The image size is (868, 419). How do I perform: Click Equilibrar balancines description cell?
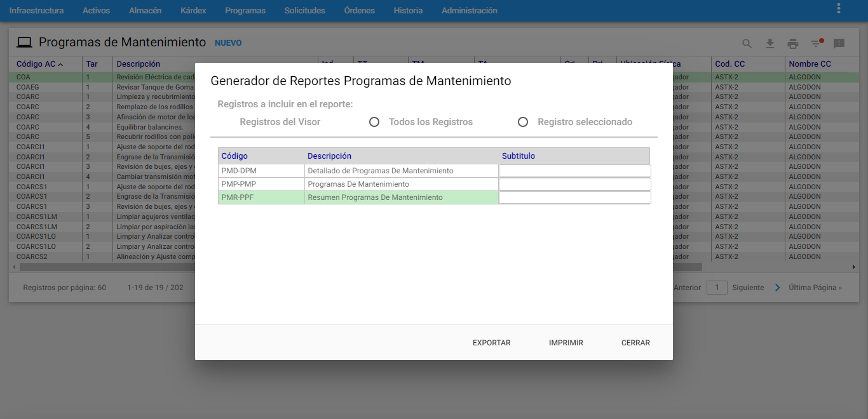[x=150, y=127]
